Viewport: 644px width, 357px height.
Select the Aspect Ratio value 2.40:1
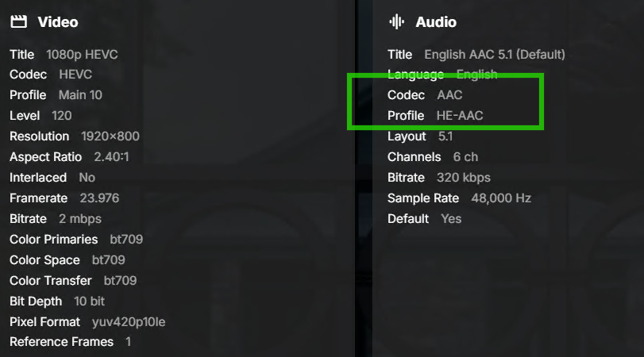[x=111, y=157]
